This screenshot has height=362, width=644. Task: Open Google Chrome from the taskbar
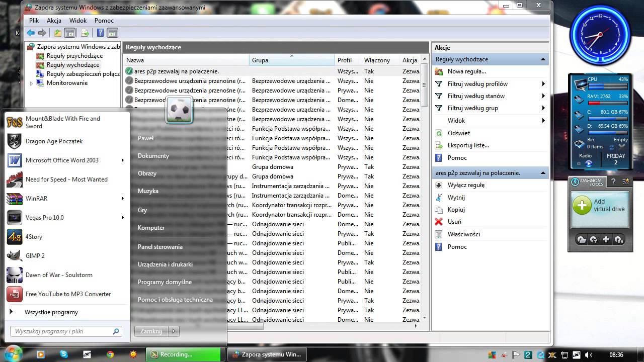pyautogui.click(x=110, y=354)
